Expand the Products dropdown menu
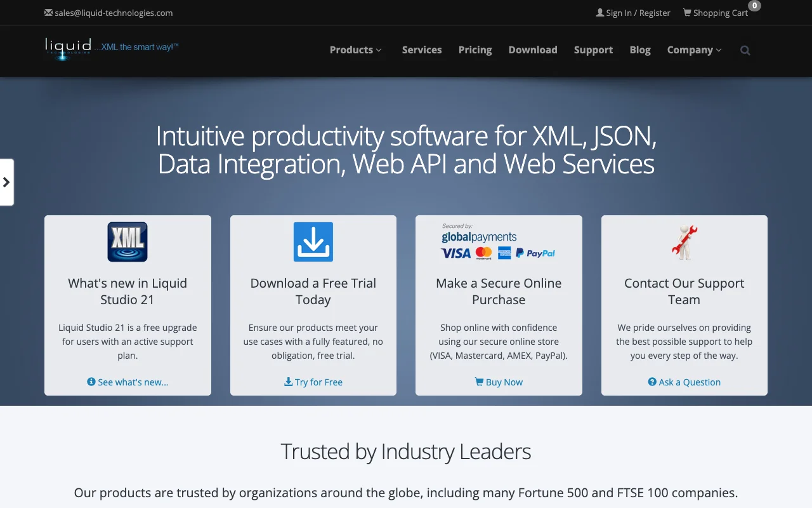812x508 pixels. point(356,50)
